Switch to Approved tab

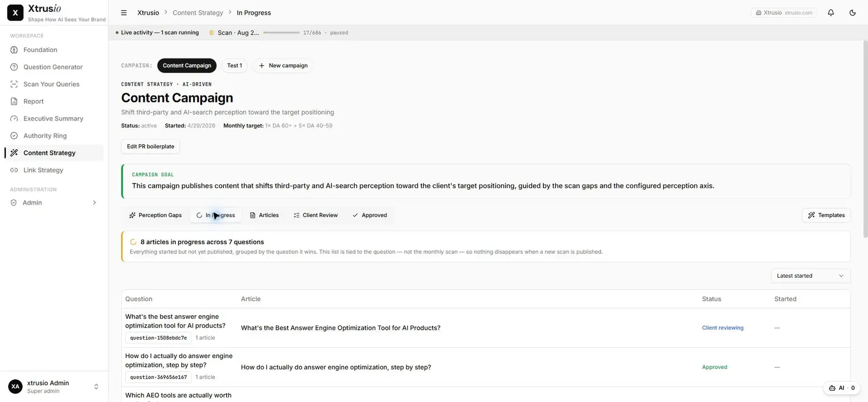369,215
